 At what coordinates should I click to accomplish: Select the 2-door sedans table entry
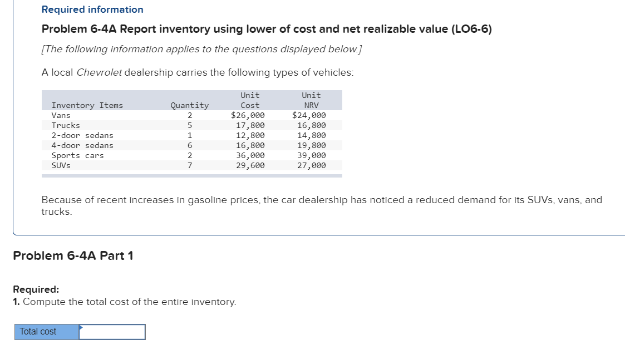pyautogui.click(x=82, y=135)
